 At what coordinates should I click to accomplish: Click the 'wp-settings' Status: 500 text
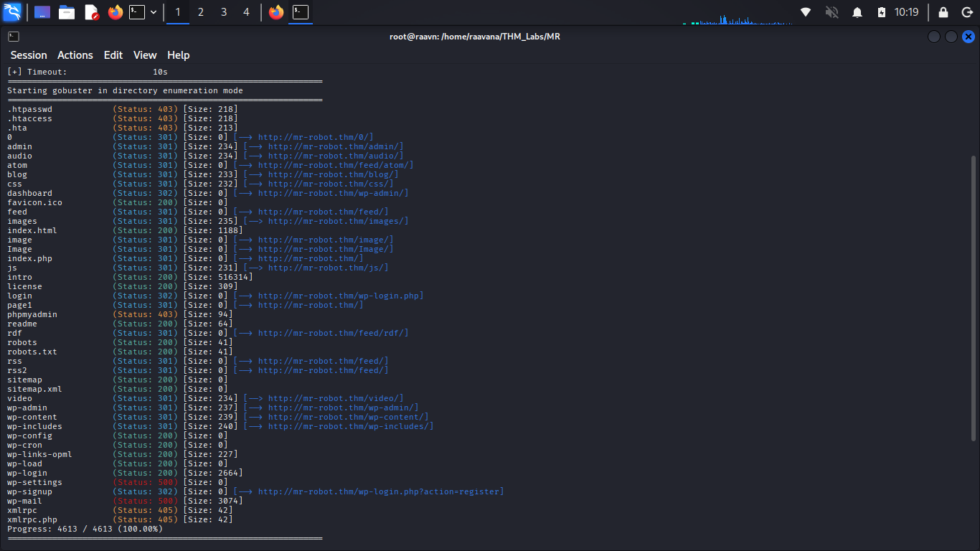click(x=146, y=482)
